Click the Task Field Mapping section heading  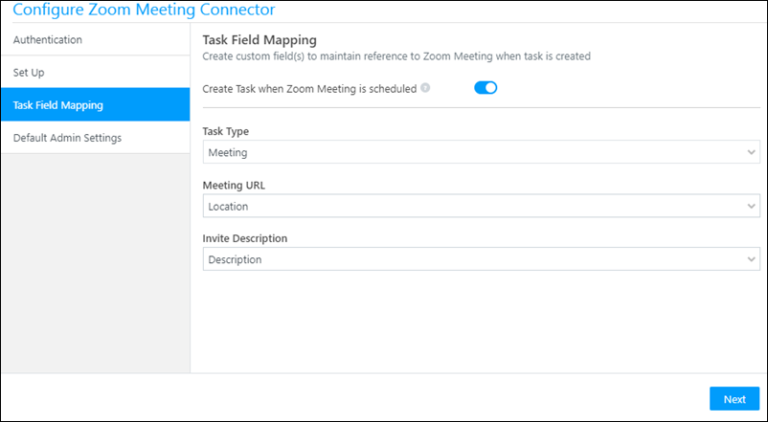point(259,40)
